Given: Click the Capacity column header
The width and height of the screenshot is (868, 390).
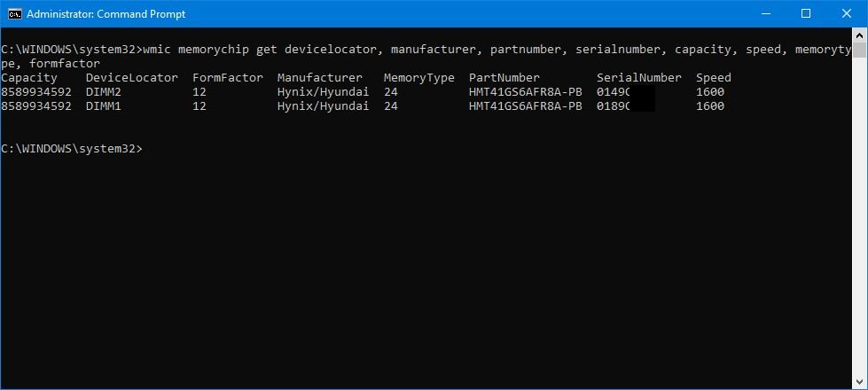Looking at the screenshot, I should [29, 78].
